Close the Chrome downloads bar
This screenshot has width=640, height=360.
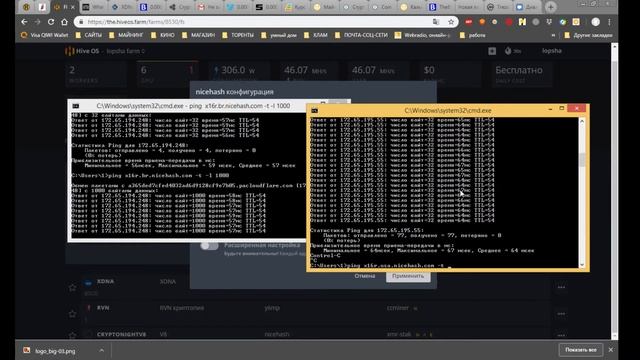point(611,350)
